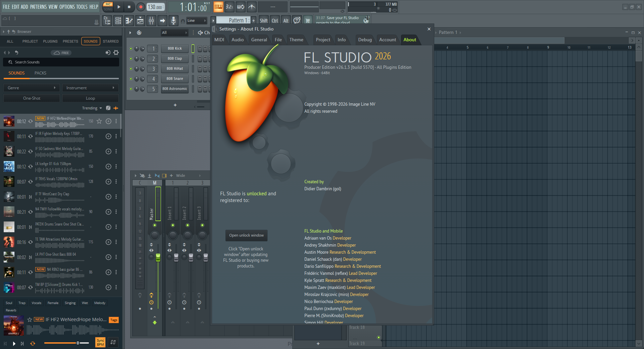The height and width of the screenshot is (349, 644).
Task: Click the microphone recording icon in toolbar
Action: (173, 21)
